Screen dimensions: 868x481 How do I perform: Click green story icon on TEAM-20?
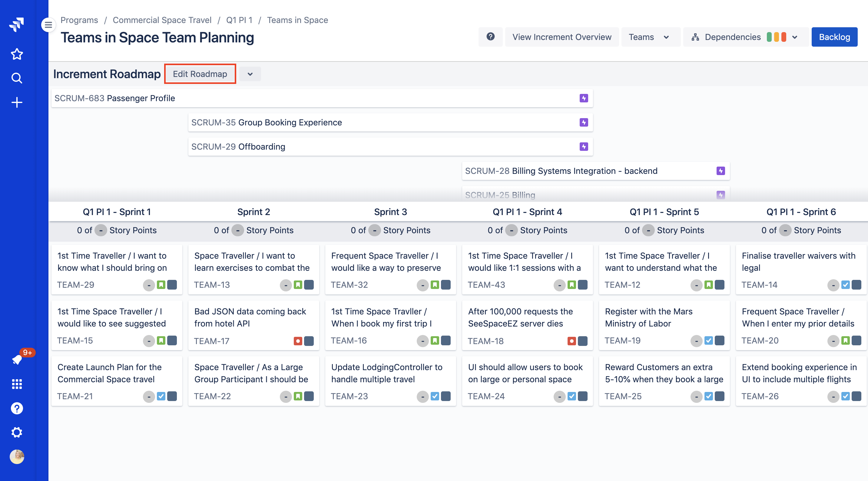[845, 340]
